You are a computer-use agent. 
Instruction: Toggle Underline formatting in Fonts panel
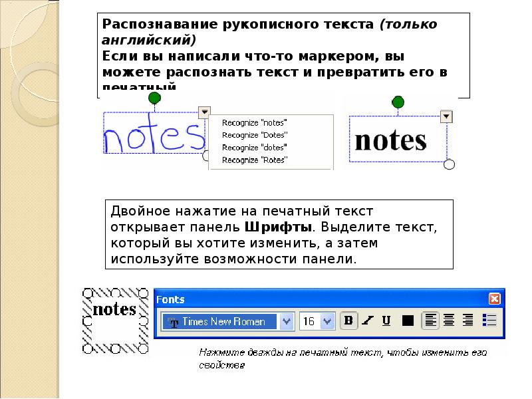tap(386, 321)
